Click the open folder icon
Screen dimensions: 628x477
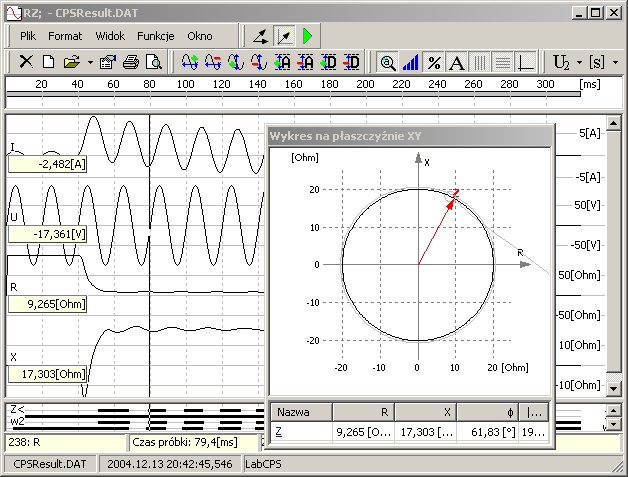click(x=72, y=62)
